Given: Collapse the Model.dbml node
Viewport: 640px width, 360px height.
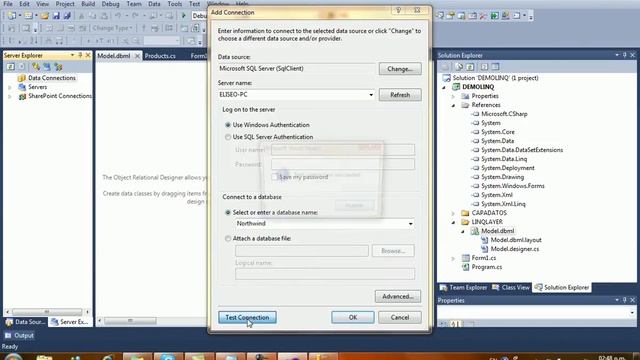Looking at the screenshot, I should pos(463,231).
